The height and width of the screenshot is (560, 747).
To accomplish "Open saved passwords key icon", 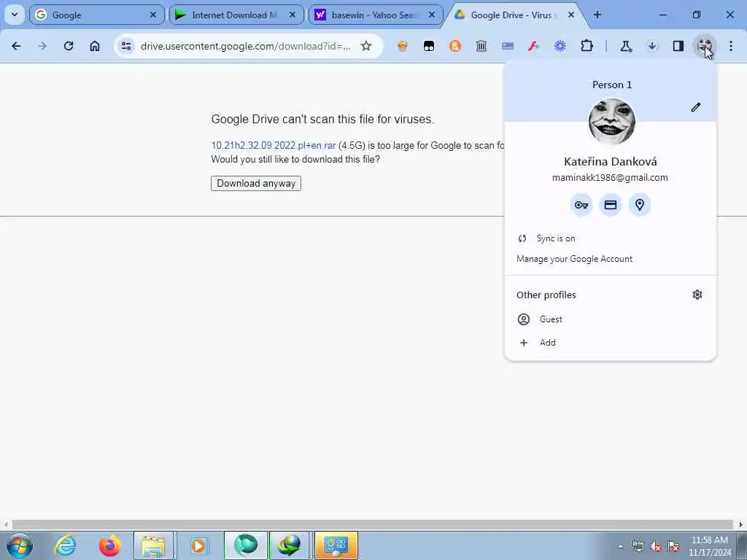I will point(581,205).
